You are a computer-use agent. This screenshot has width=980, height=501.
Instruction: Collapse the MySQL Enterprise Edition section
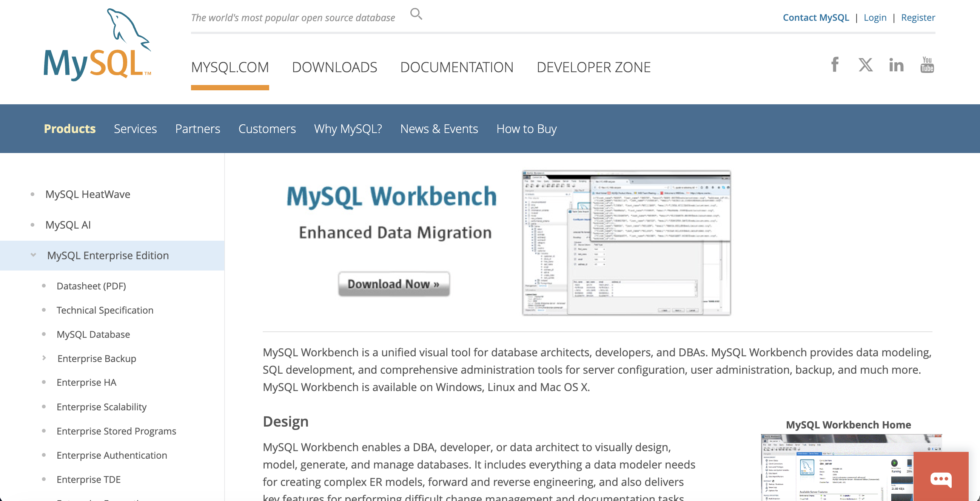[x=34, y=255]
